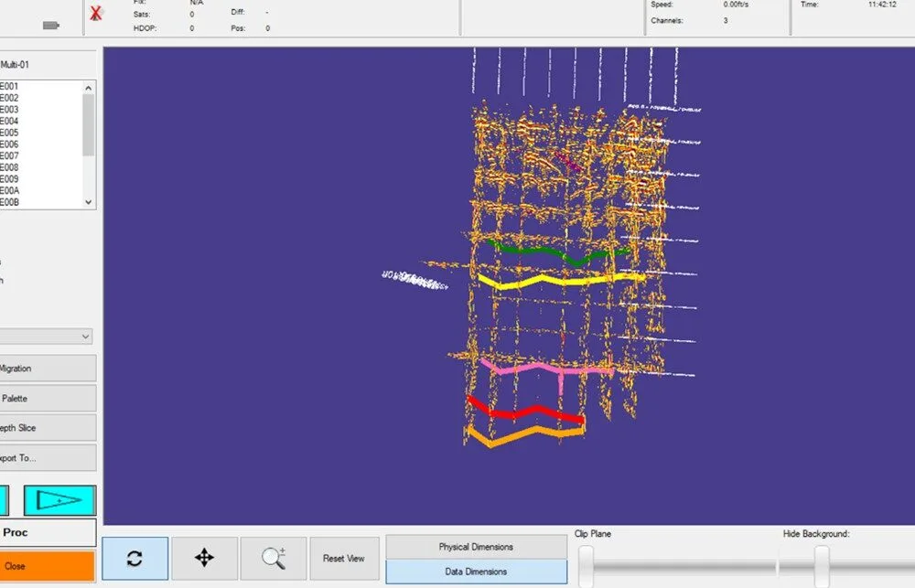The height and width of the screenshot is (588, 915).
Task: Click the Clip Plane slider handle
Action: tap(586, 566)
